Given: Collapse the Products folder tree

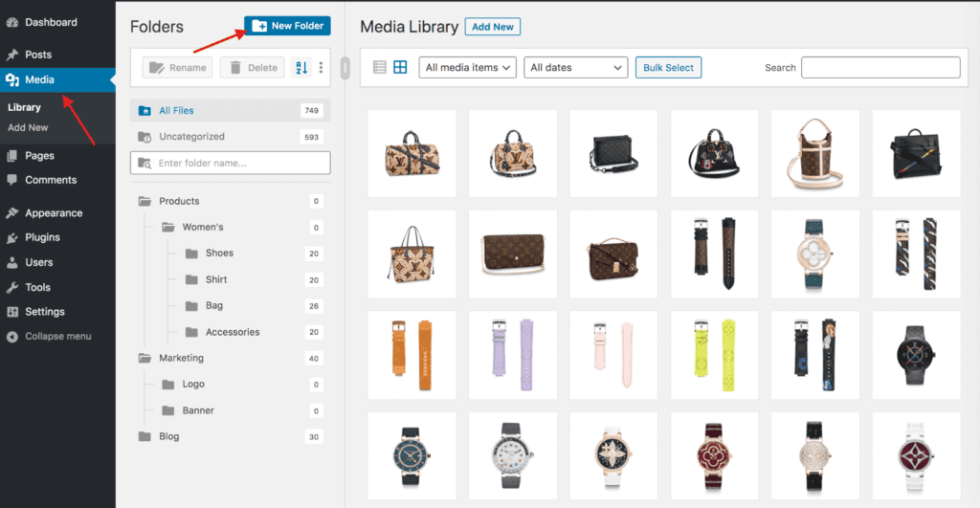Looking at the screenshot, I should pos(145,201).
